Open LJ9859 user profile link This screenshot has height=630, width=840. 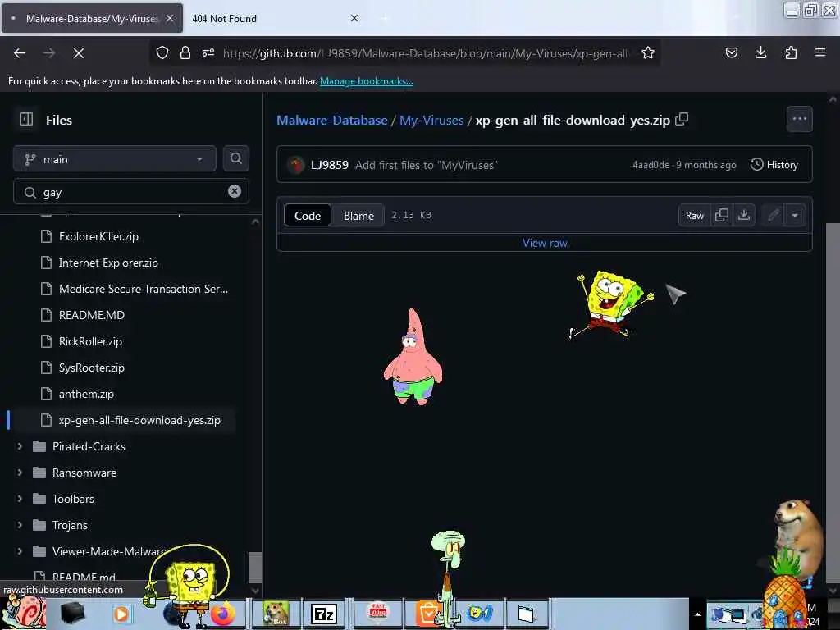tap(330, 164)
